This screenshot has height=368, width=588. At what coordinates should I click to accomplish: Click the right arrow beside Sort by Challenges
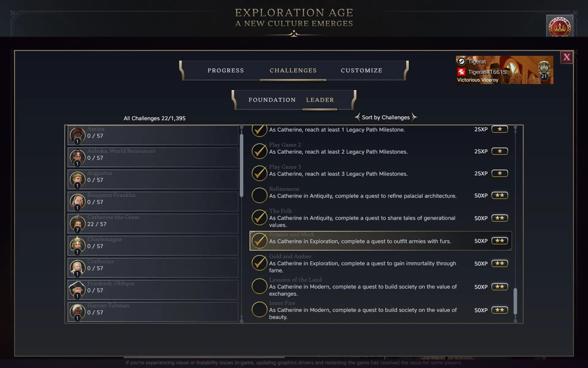pos(414,117)
